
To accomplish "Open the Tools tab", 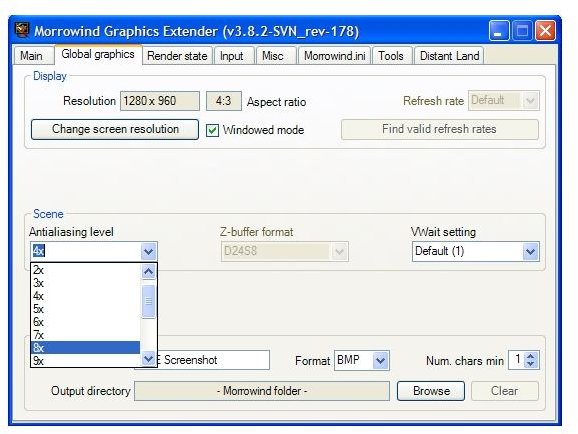I will pyautogui.click(x=391, y=56).
